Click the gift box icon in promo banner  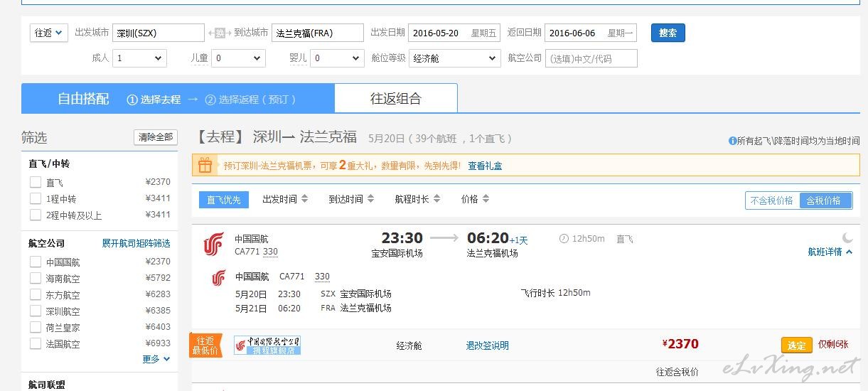pyautogui.click(x=205, y=166)
